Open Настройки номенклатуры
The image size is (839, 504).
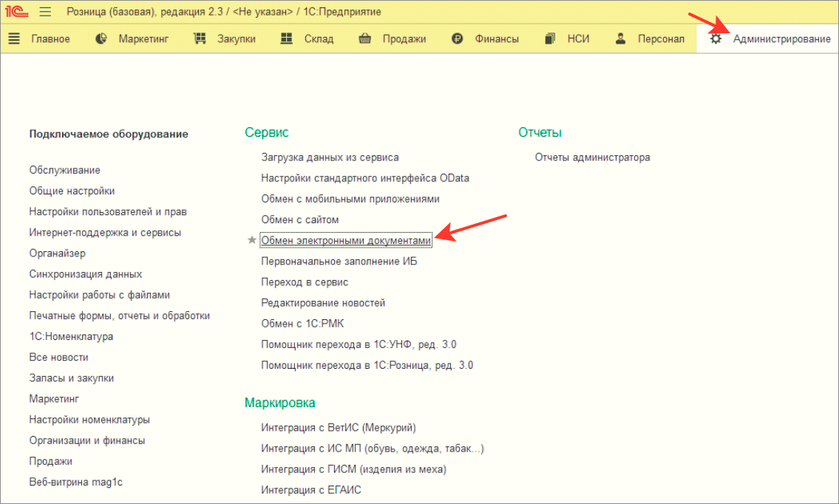pyautogui.click(x=89, y=420)
